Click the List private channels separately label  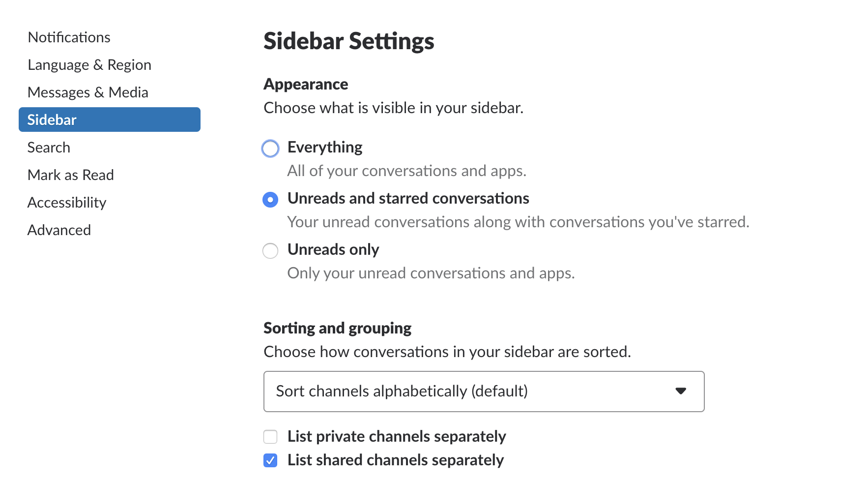click(x=397, y=437)
